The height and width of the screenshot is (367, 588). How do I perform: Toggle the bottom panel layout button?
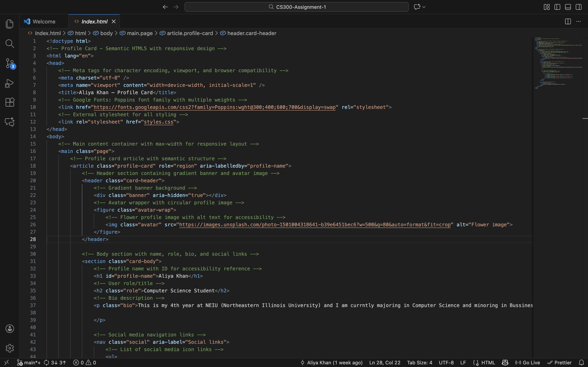coord(568,7)
